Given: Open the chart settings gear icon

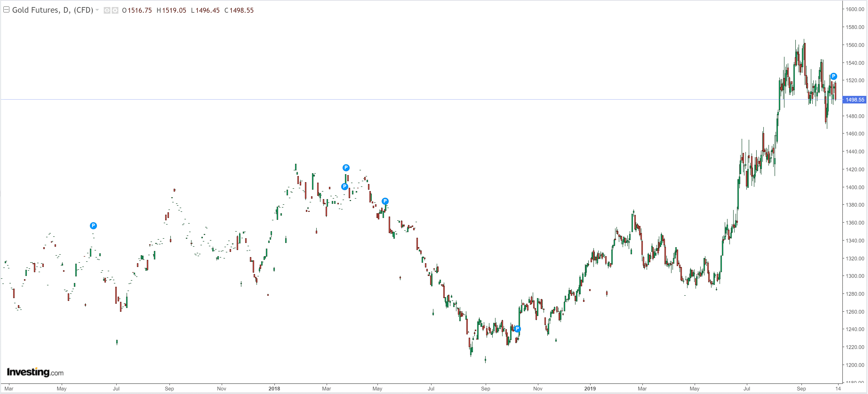Looking at the screenshot, I should click(x=115, y=10).
